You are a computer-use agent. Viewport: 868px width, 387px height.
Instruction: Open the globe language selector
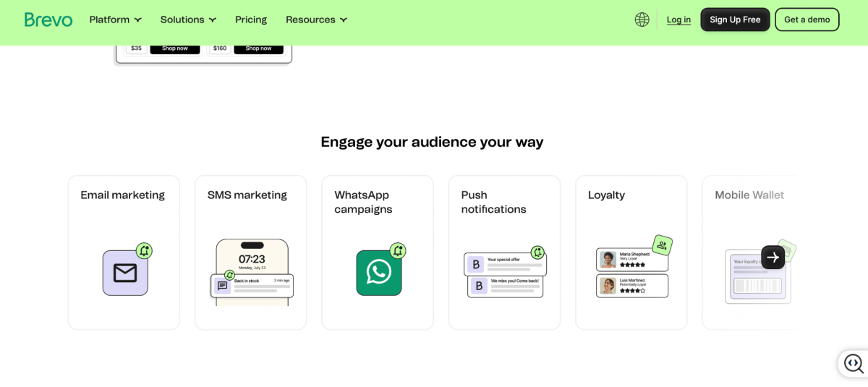(x=642, y=20)
